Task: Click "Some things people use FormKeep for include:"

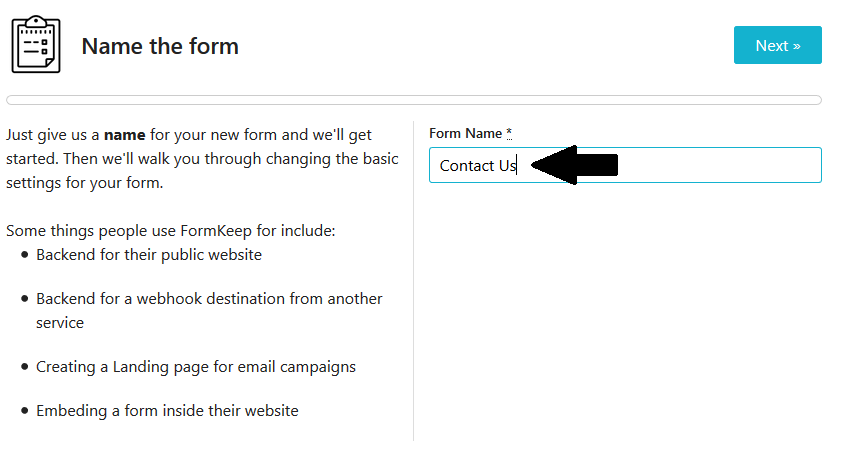Action: (x=171, y=231)
